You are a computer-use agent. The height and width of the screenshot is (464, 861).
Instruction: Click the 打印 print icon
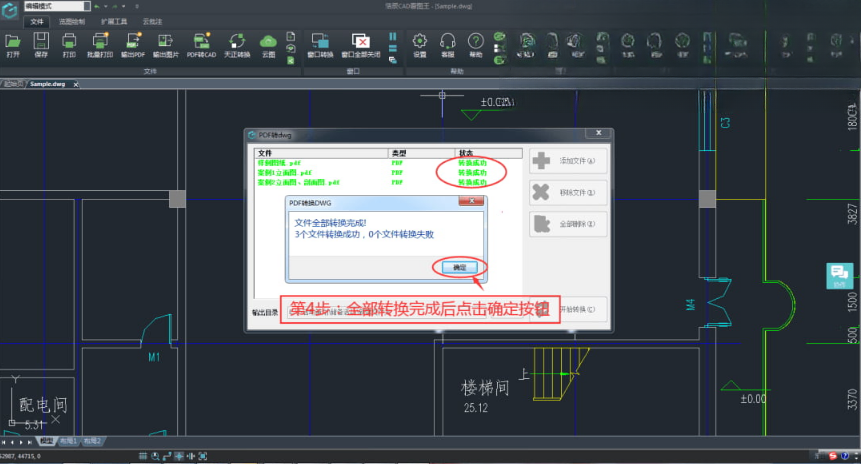coord(69,45)
